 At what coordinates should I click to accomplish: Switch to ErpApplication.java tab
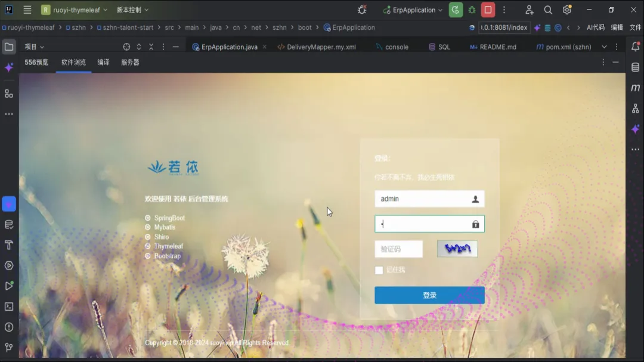click(x=225, y=47)
